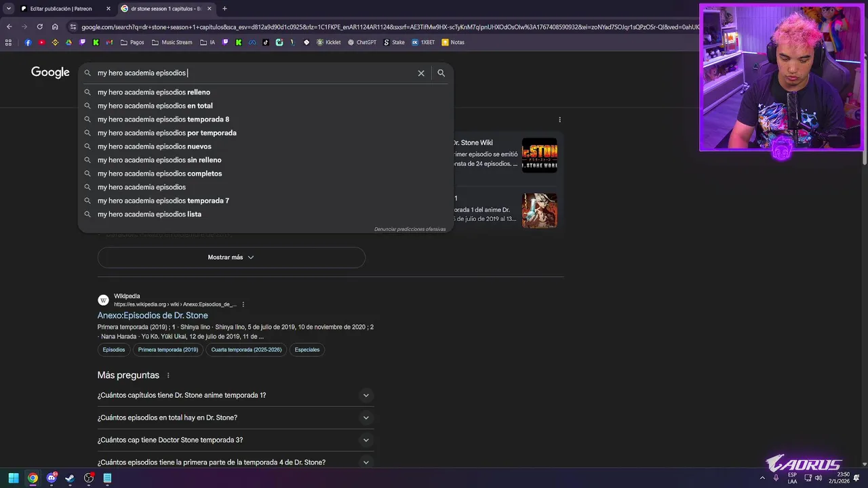
Task: Open Discord from the taskbar
Action: coord(52,478)
